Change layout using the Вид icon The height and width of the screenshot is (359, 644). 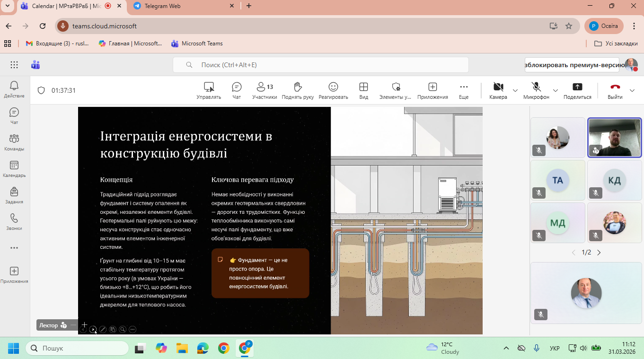[363, 90]
